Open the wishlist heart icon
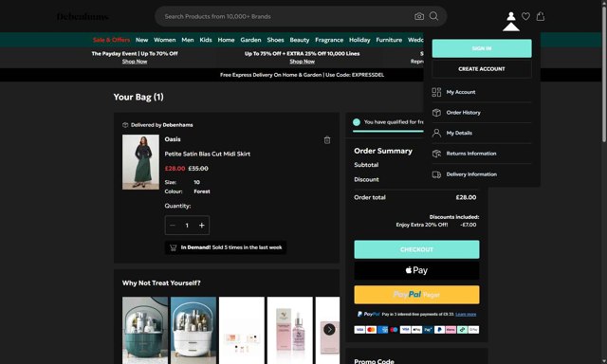 click(x=525, y=16)
